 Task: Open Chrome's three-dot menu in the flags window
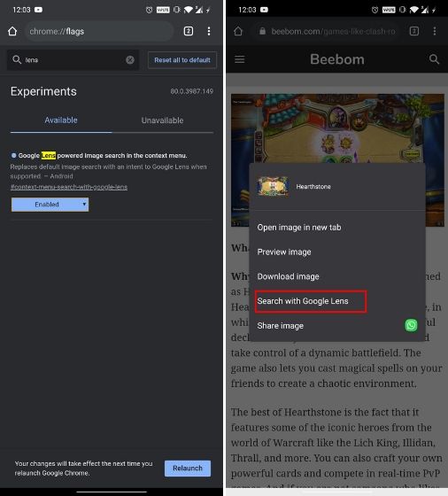coord(209,31)
